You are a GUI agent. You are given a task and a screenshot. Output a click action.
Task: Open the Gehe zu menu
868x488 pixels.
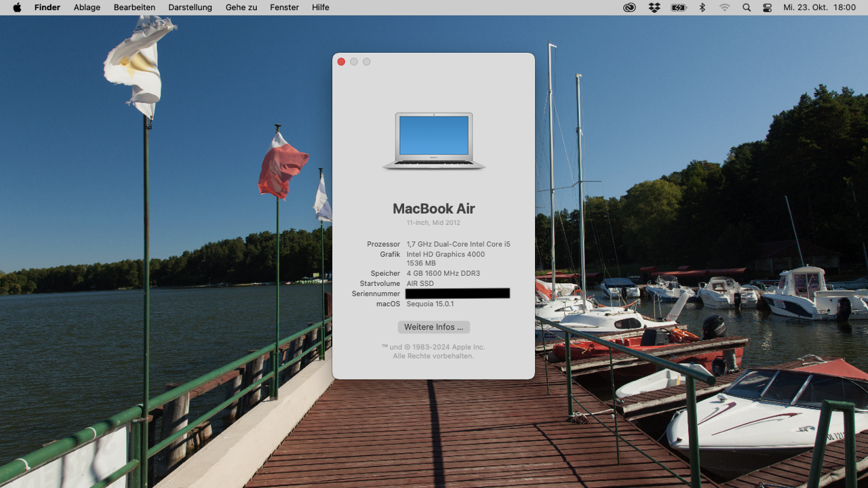(241, 7)
